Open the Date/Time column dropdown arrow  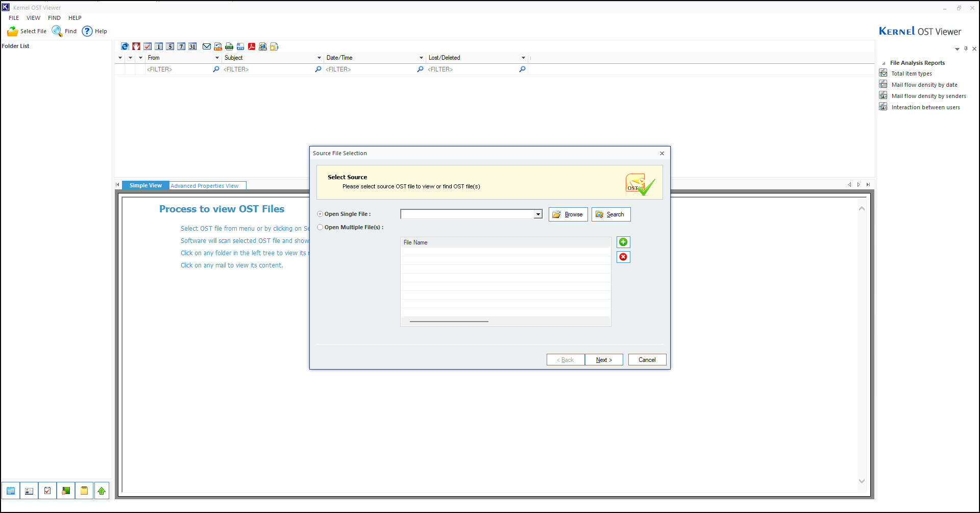(421, 58)
